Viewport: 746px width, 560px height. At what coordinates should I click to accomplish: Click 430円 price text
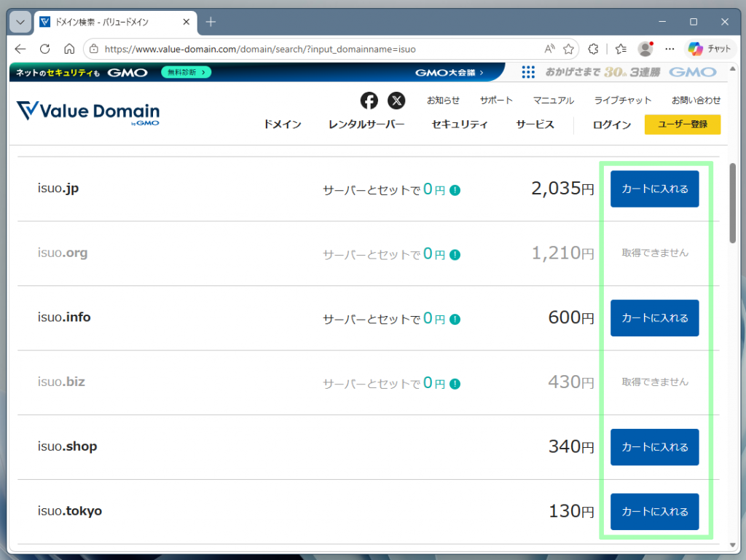point(571,382)
